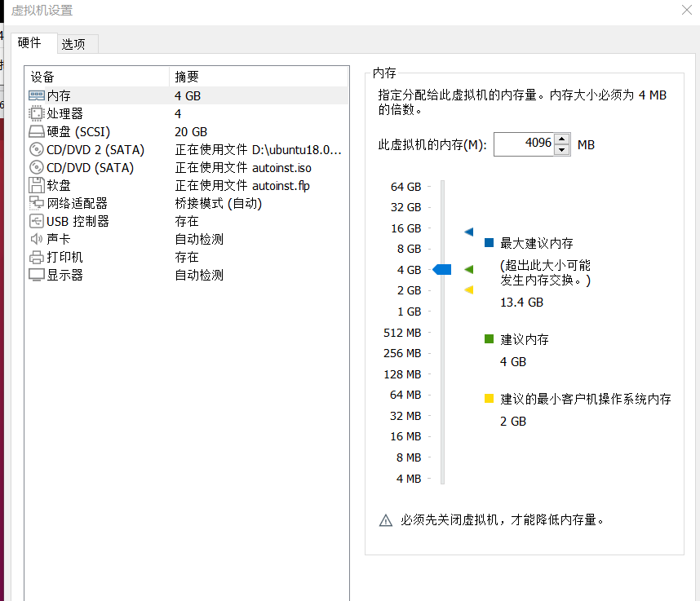The height and width of the screenshot is (601, 700).
Task: Select the 网络适配器 network icon
Action: pyautogui.click(x=36, y=203)
